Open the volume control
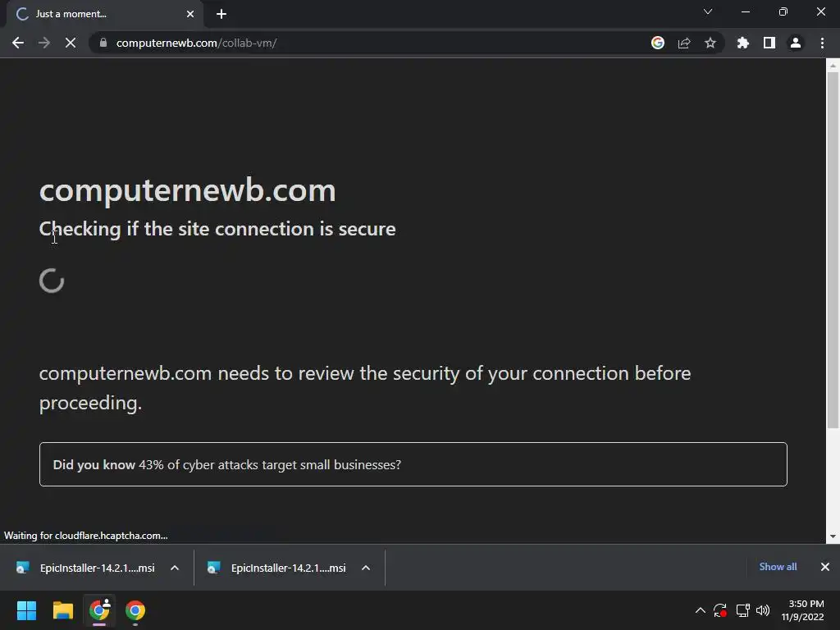This screenshot has width=840, height=630. click(763, 610)
